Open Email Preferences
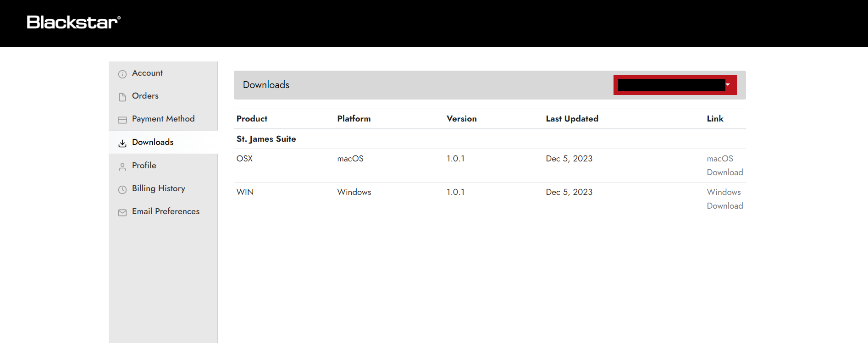This screenshot has height=343, width=868. 166,211
